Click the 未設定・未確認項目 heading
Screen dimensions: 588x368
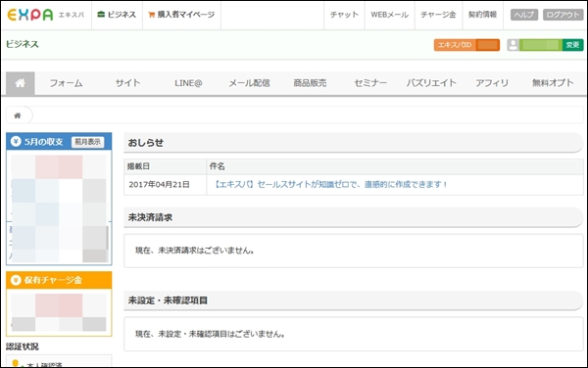168,300
